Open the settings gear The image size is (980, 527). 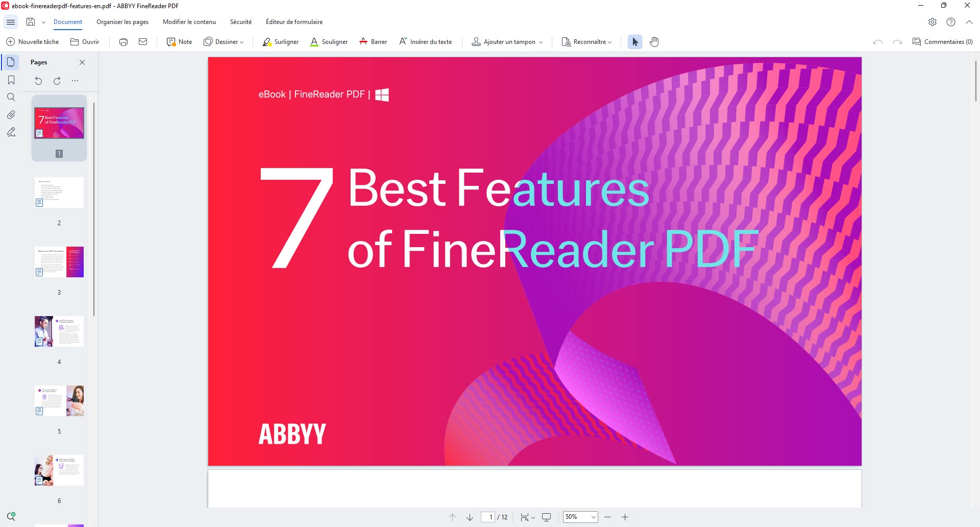(x=933, y=22)
